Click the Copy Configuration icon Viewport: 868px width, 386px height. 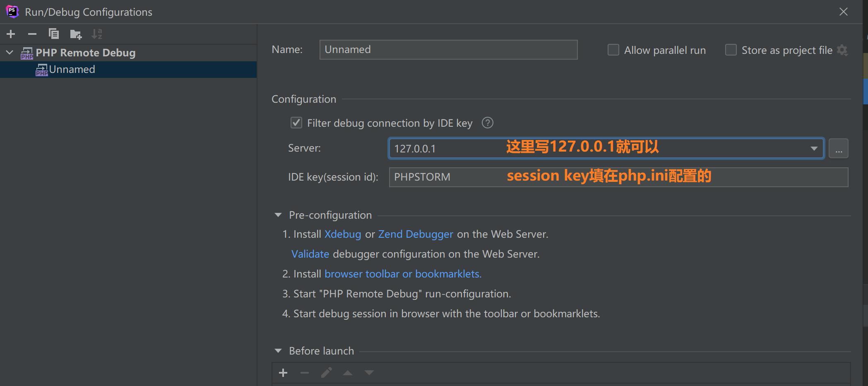54,34
